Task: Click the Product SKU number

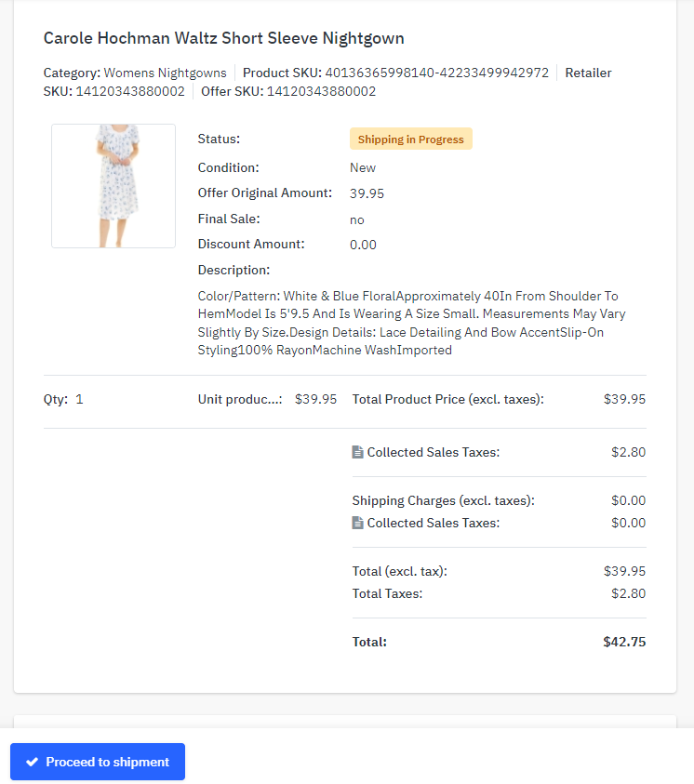Action: click(x=437, y=73)
